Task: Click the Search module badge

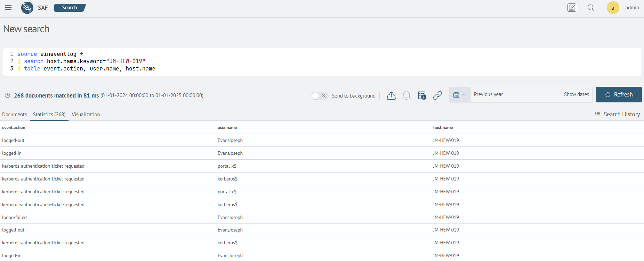Action: (70, 8)
